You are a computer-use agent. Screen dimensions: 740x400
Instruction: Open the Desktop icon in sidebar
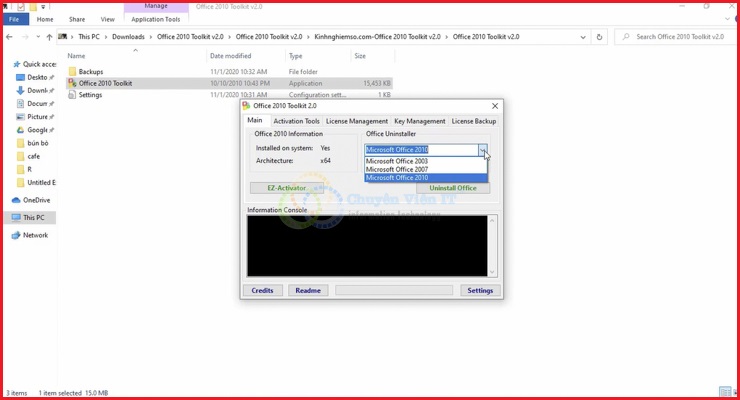coord(20,77)
